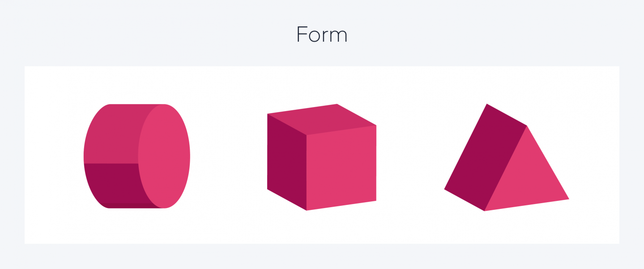Click the prism's dark rectangular side face
The height and width of the screenshot is (269, 644).
tap(486, 157)
